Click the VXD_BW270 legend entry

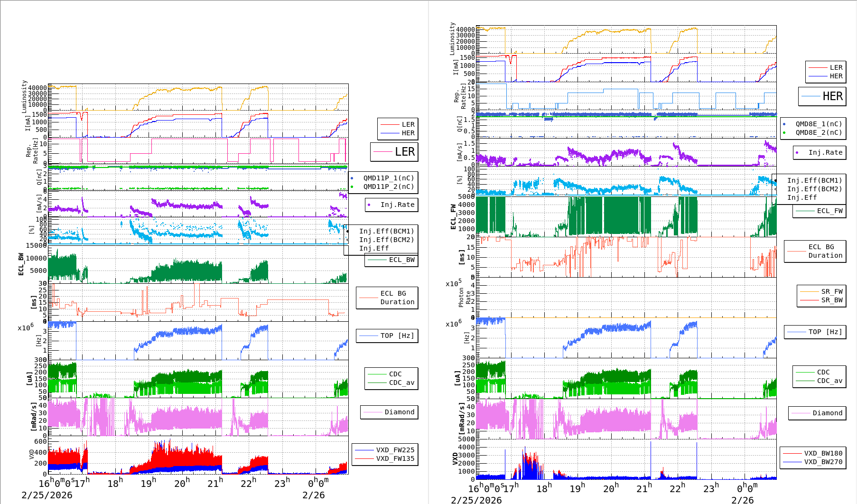823,462
